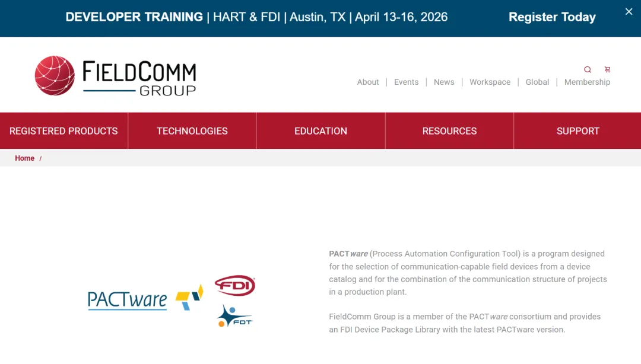Open the Membership link
The width and height of the screenshot is (641, 364).
pos(587,82)
